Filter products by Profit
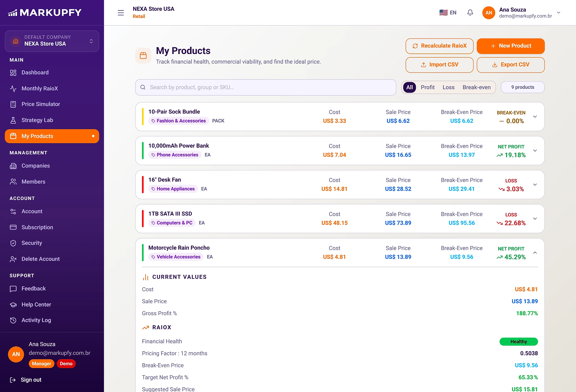Image resolution: width=576 pixels, height=392 pixels. 427,88
